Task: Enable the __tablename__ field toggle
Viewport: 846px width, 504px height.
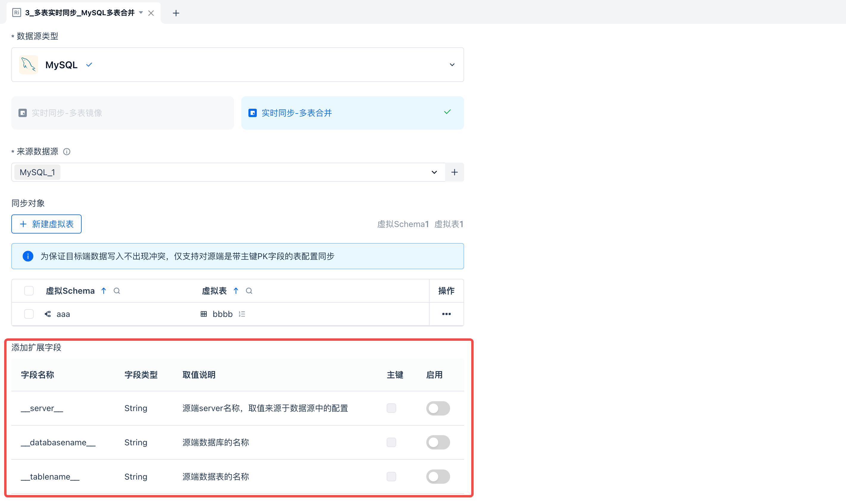Action: [438, 477]
